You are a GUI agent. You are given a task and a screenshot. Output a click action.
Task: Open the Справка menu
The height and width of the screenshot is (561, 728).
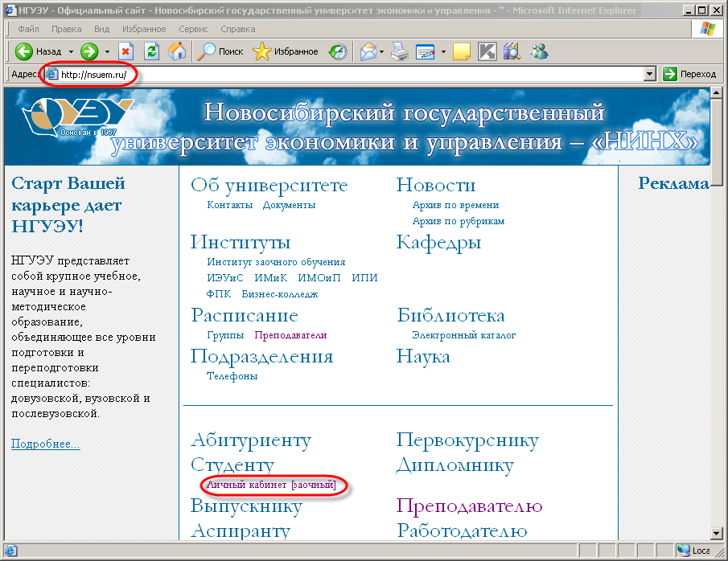point(238,29)
